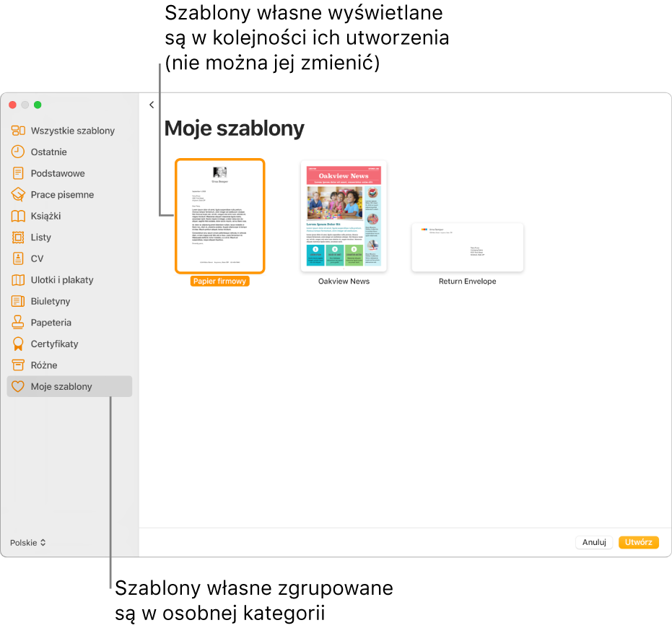Select the Papier firmowy template thumbnail
The height and width of the screenshot is (628, 672).
coord(220,216)
